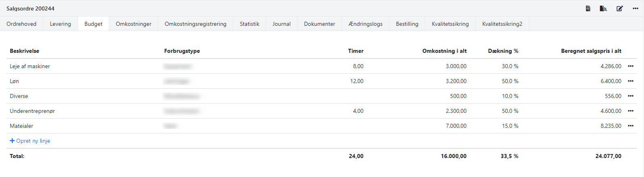Screen dimensions: 644x177
Task: Open row options for Løn line
Action: [x=630, y=81]
